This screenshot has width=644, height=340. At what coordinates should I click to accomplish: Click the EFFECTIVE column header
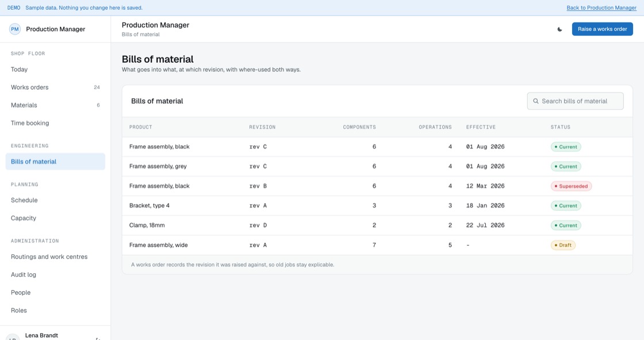481,127
